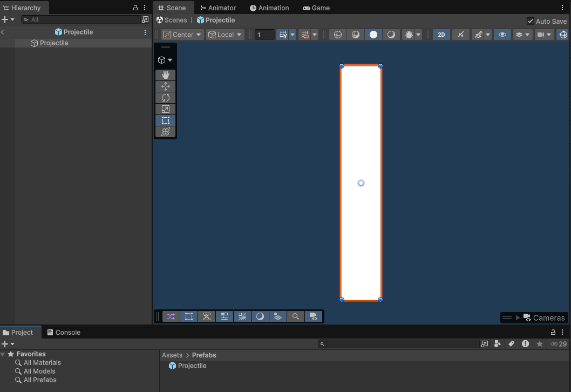Image resolution: width=571 pixels, height=392 pixels.
Task: Select the Move tool
Action: [x=165, y=86]
